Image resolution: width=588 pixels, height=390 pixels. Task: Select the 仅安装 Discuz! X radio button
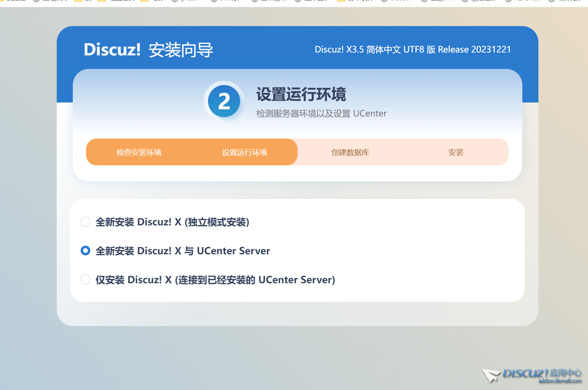click(86, 280)
